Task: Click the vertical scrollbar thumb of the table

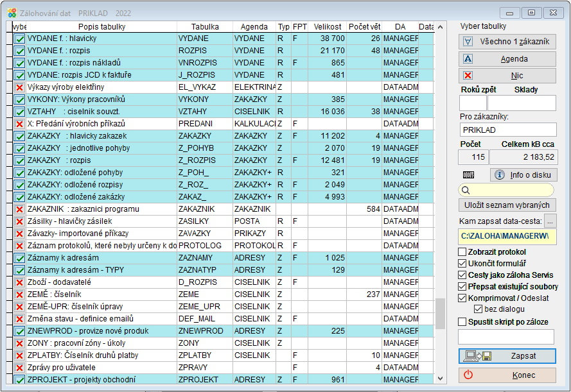Action: point(440,314)
